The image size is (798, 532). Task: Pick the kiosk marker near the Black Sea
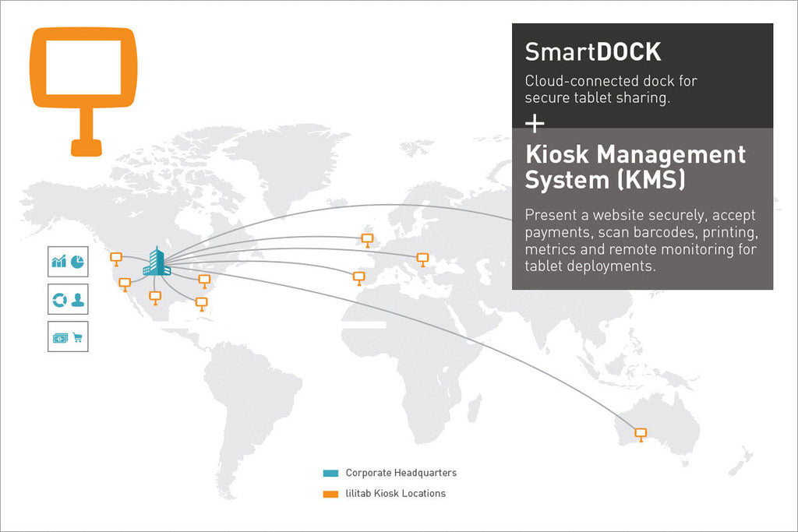coord(422,259)
